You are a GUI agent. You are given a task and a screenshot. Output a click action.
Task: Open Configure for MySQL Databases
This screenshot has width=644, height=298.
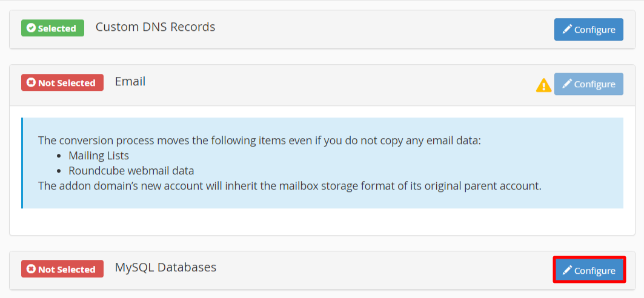click(589, 270)
